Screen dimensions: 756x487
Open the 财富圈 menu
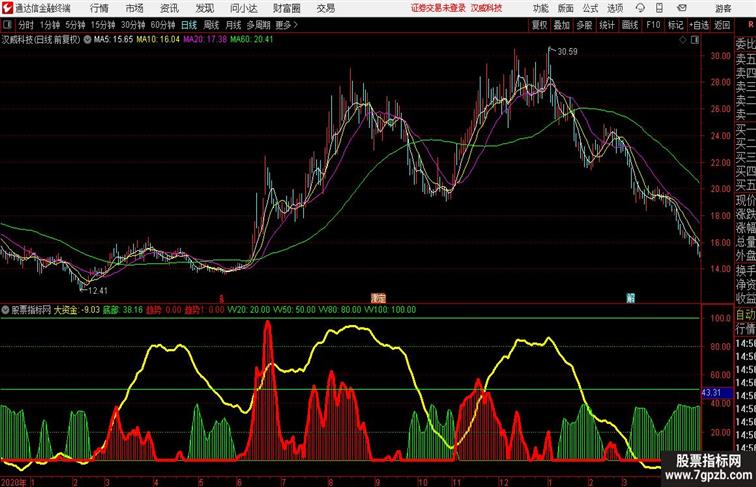click(286, 8)
